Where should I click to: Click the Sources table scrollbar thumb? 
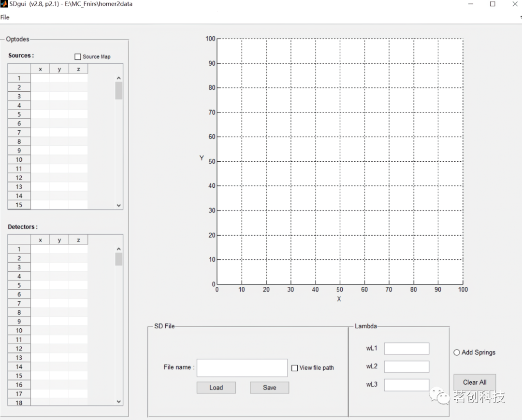point(119,91)
